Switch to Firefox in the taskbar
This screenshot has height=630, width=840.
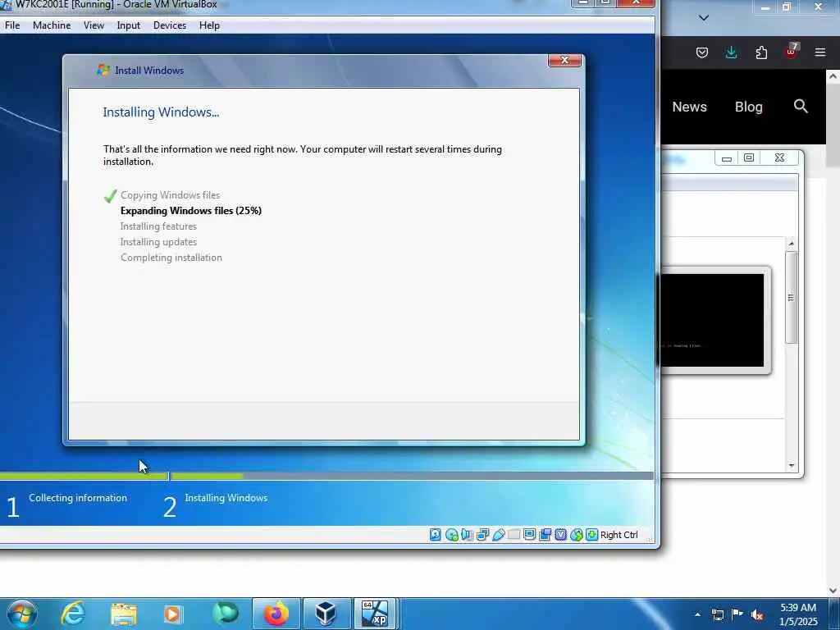pyautogui.click(x=276, y=614)
